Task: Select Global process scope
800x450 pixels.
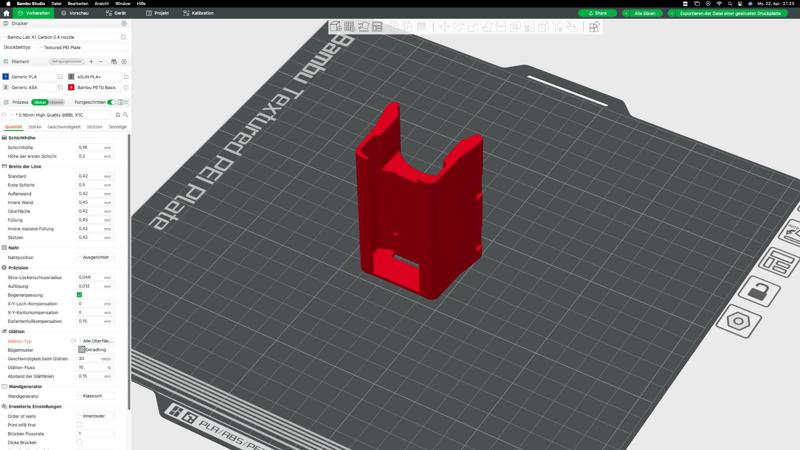Action: (39, 102)
